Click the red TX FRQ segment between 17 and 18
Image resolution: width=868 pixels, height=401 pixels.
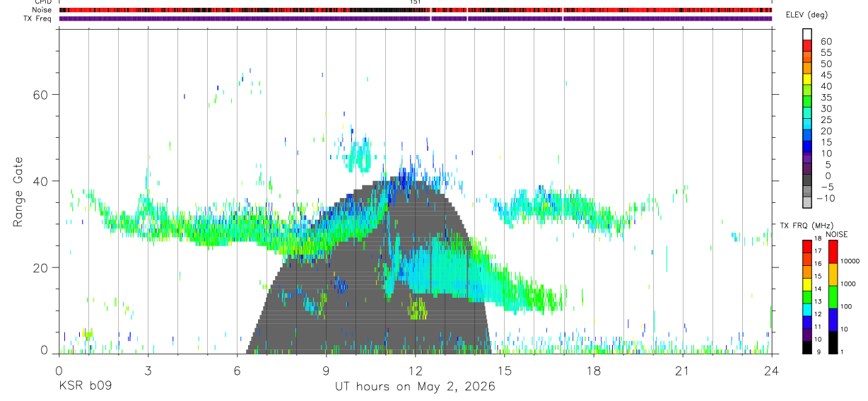807,245
